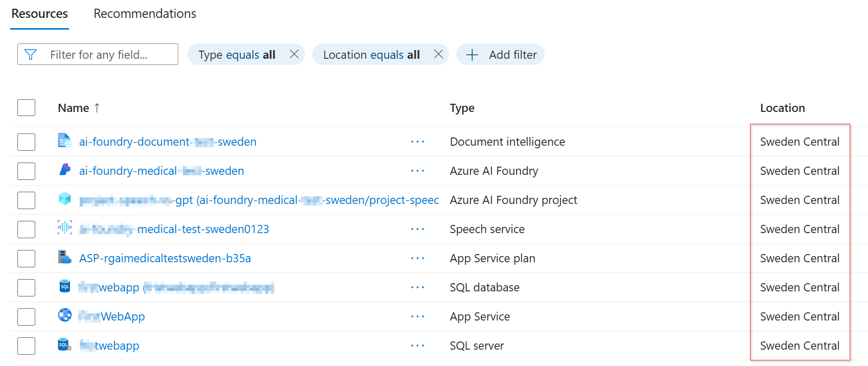Check the SQL database row checkbox
This screenshot has height=366, width=868.
(26, 287)
